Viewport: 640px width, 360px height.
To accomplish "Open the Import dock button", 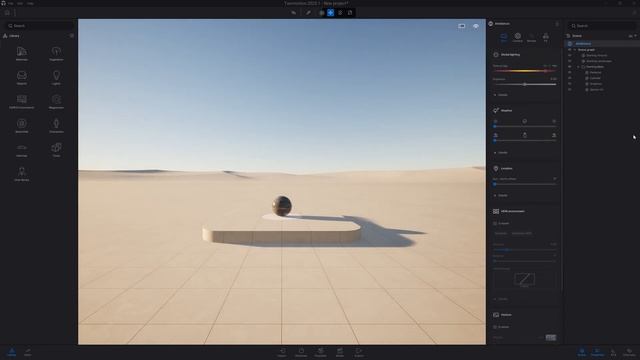I will tap(282, 352).
